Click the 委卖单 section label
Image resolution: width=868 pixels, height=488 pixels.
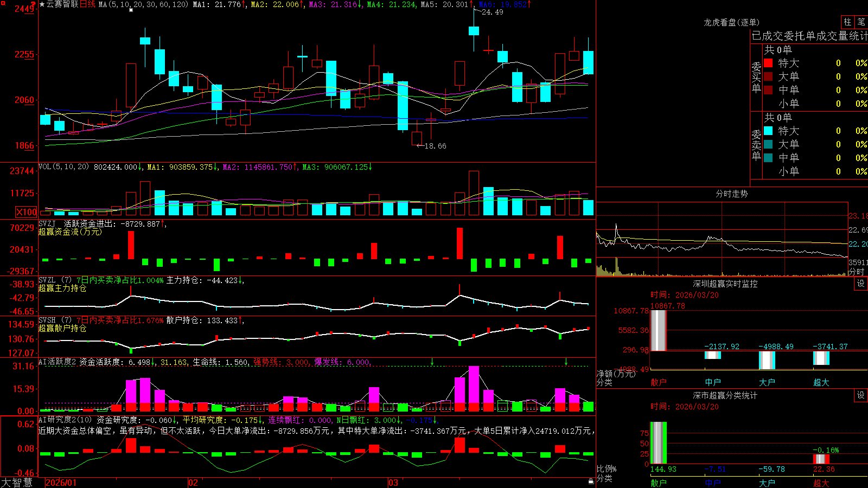point(756,145)
